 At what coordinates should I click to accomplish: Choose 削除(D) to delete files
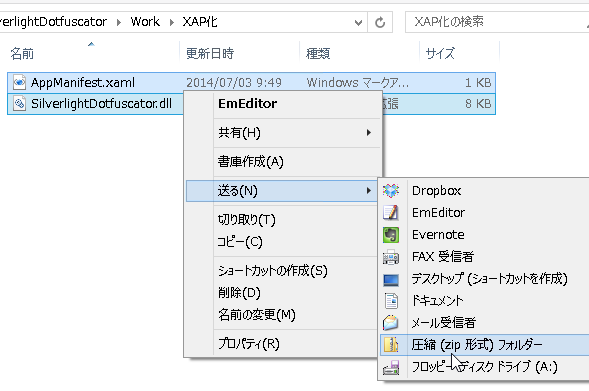pyautogui.click(x=283, y=292)
